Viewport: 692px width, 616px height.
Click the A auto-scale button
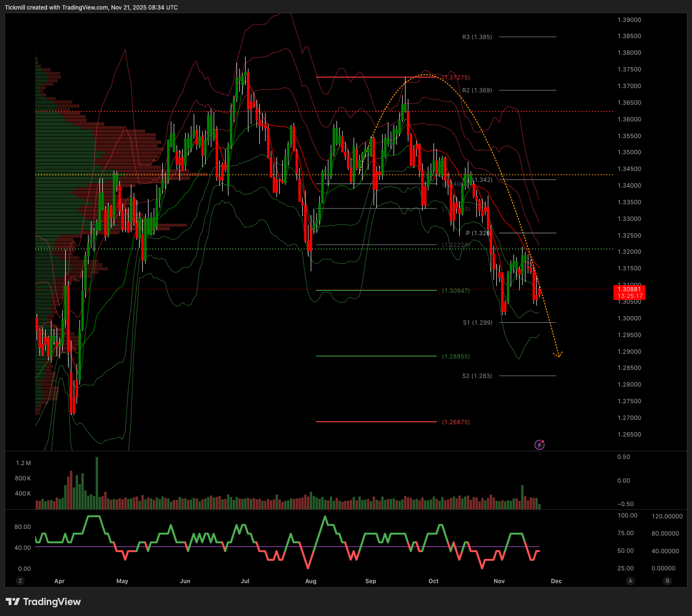pos(630,581)
